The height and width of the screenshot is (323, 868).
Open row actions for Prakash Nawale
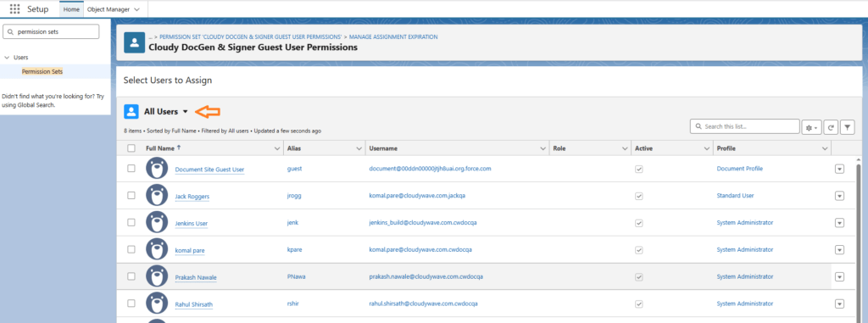[x=839, y=276]
